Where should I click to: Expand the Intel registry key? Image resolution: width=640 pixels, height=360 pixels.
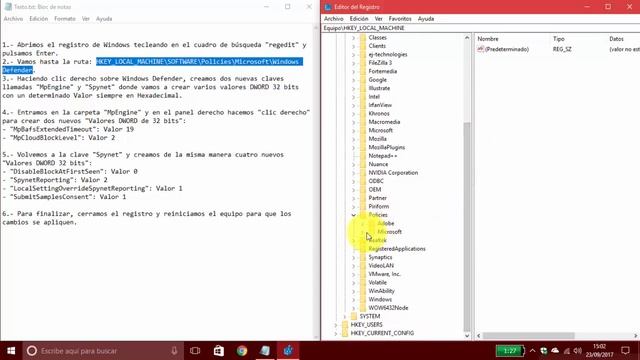(353, 97)
